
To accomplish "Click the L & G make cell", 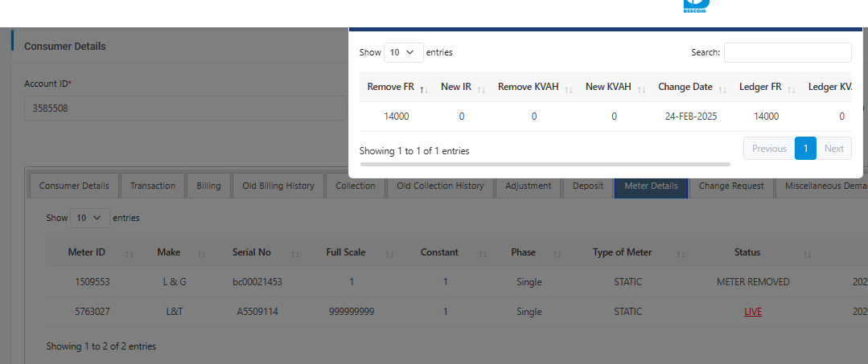I will (175, 281).
